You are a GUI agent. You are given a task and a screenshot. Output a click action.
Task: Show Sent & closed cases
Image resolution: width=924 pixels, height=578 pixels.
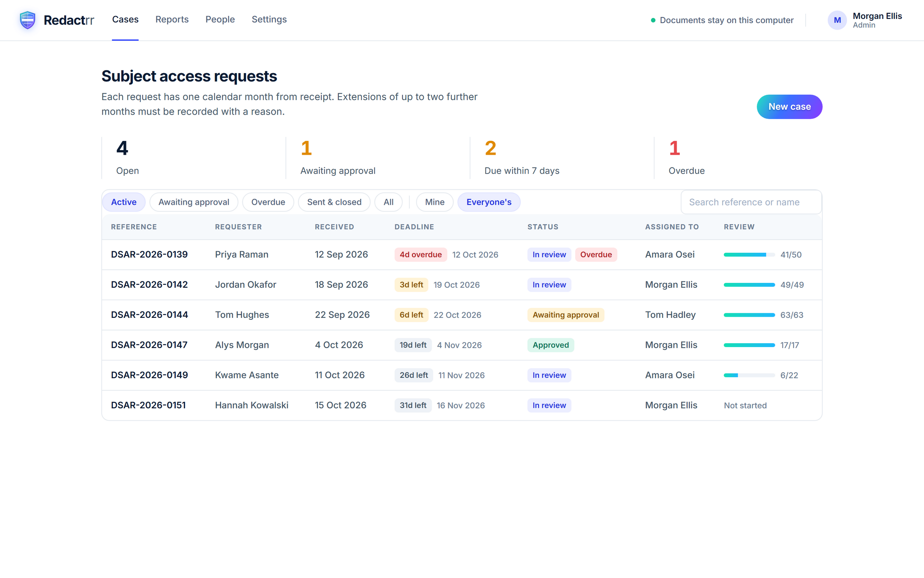point(334,202)
